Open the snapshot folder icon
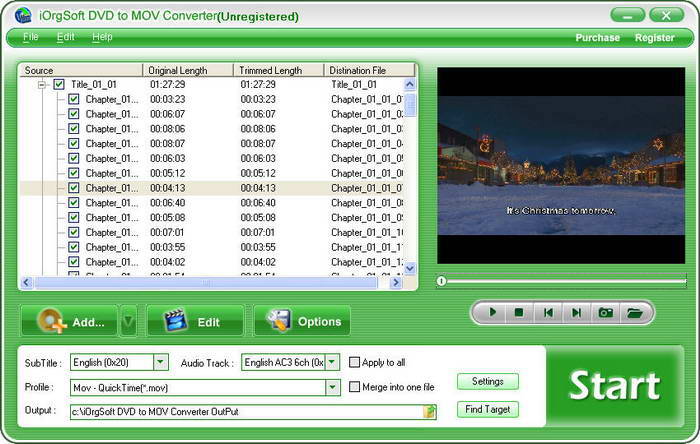 coord(634,312)
